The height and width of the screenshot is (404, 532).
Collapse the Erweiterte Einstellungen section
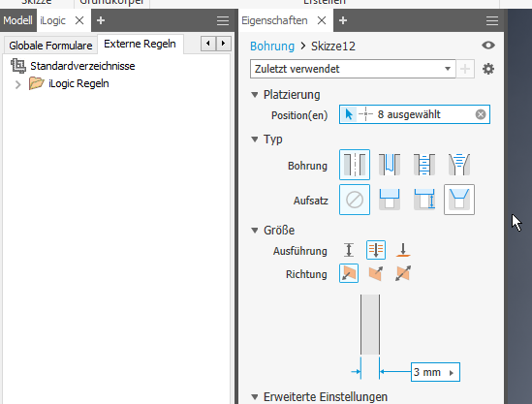pos(255,396)
